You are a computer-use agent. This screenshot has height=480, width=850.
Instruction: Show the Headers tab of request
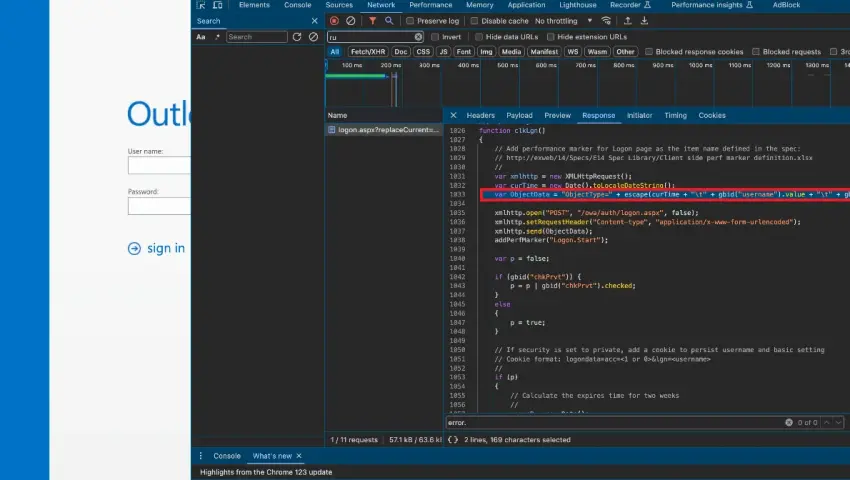pyautogui.click(x=480, y=115)
